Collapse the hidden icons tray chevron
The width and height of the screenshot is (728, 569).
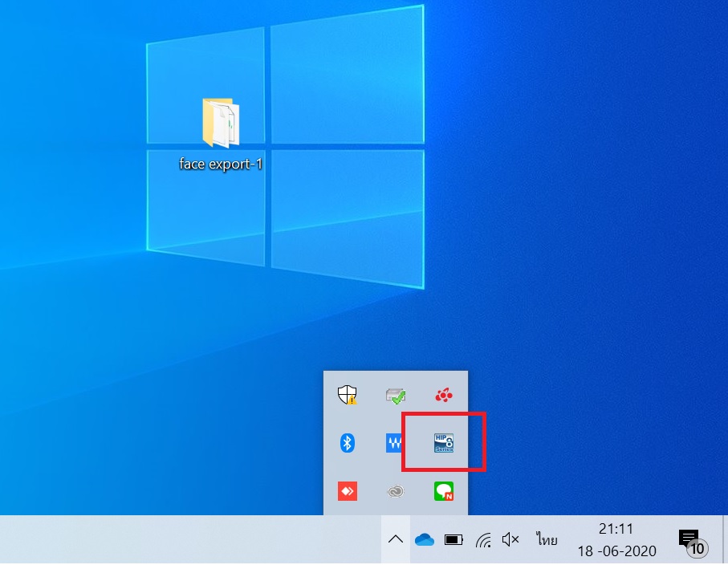click(396, 539)
